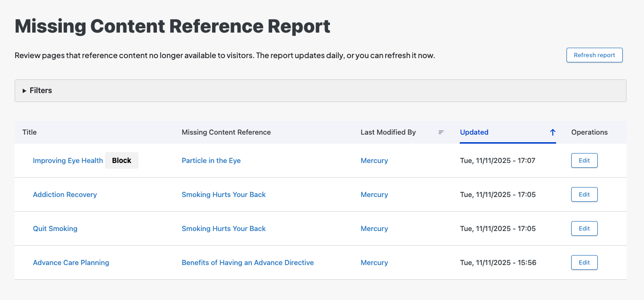
Task: Click the Block badge next to Improving Eye Health
Action: [121, 161]
